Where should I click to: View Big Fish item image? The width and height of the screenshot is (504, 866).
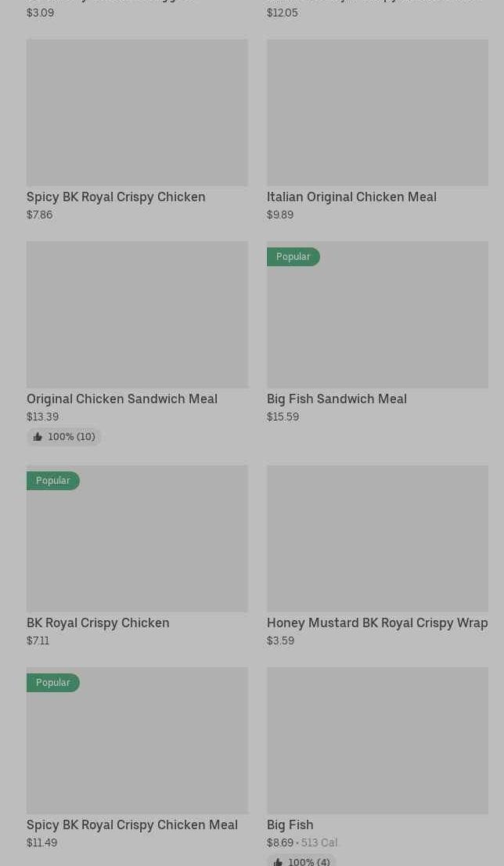377,741
